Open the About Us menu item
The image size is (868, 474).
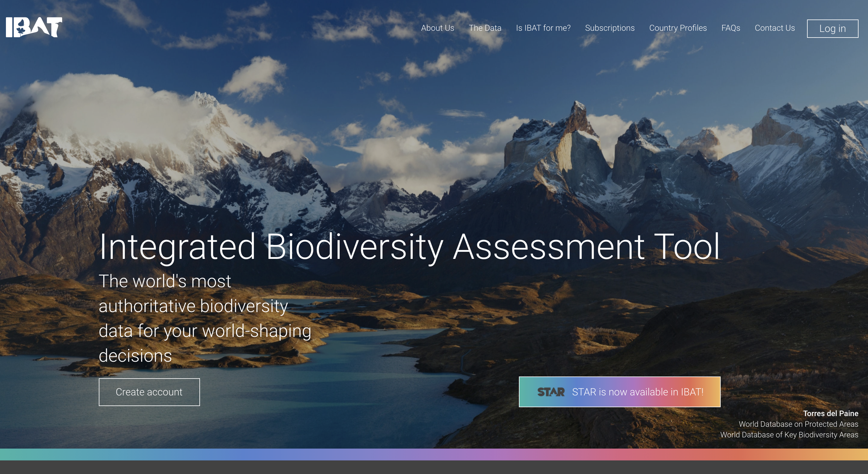point(437,28)
